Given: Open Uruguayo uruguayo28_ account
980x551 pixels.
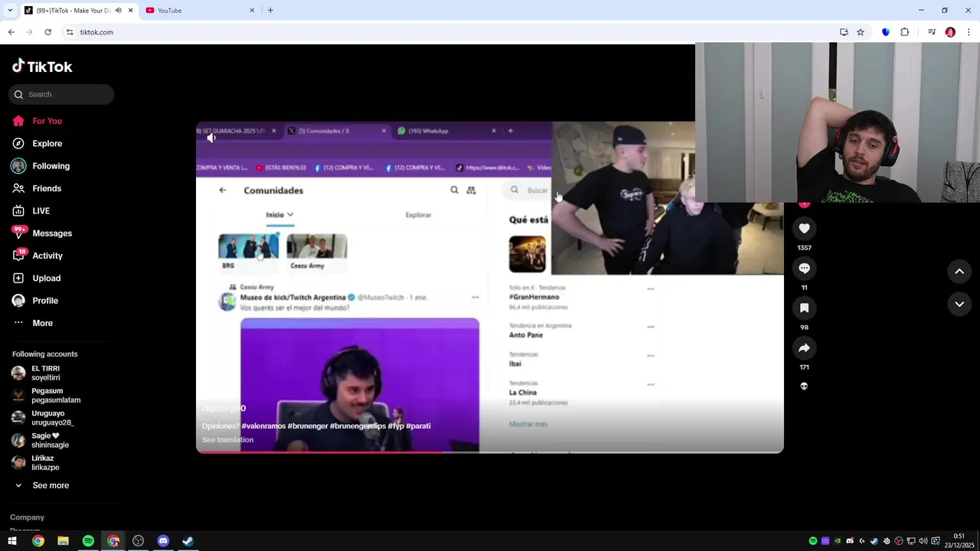Looking at the screenshot, I should coord(43,418).
